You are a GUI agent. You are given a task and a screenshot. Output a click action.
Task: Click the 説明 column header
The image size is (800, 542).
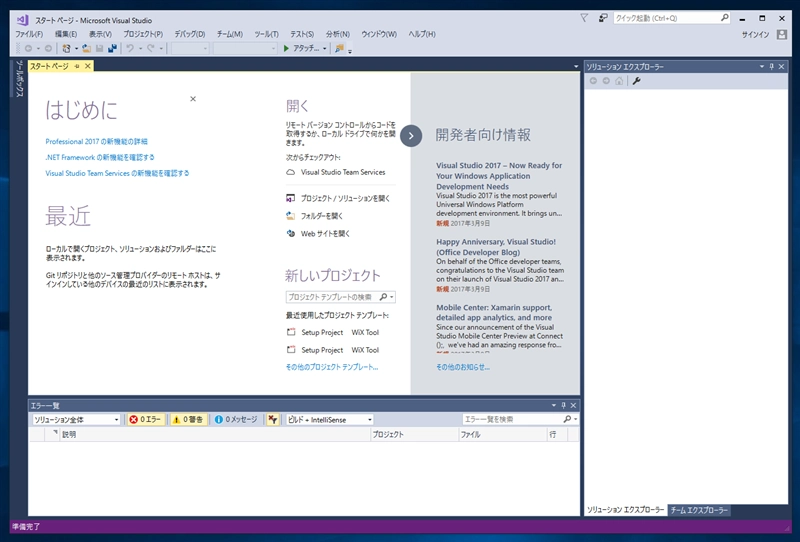(x=214, y=434)
